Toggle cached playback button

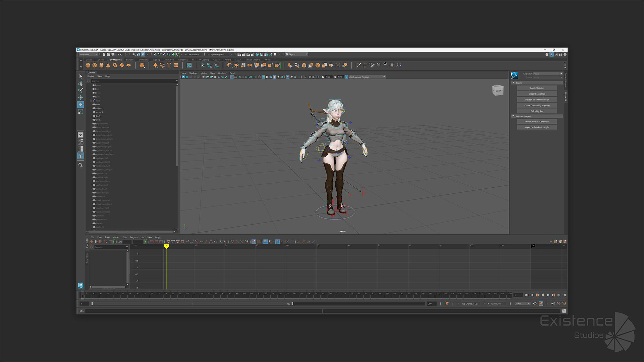(541, 304)
